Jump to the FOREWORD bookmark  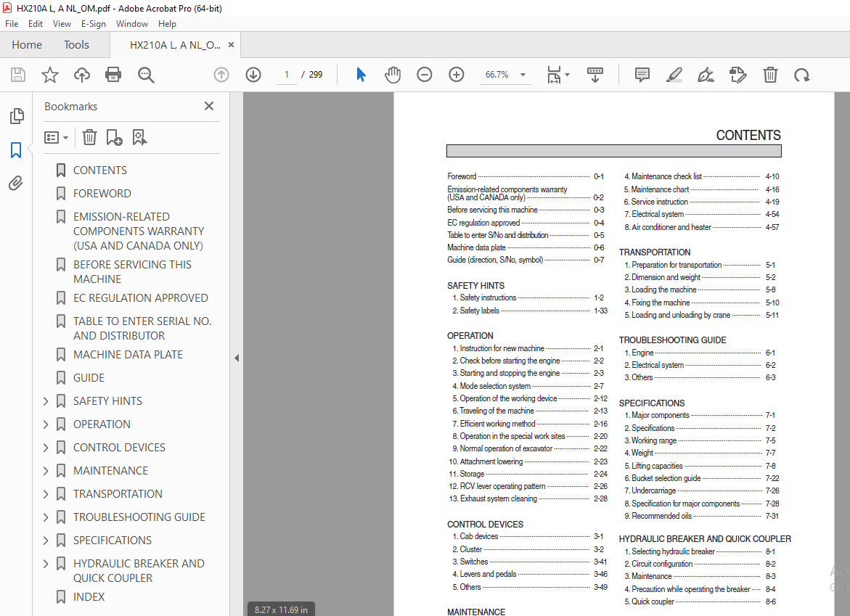click(x=102, y=194)
